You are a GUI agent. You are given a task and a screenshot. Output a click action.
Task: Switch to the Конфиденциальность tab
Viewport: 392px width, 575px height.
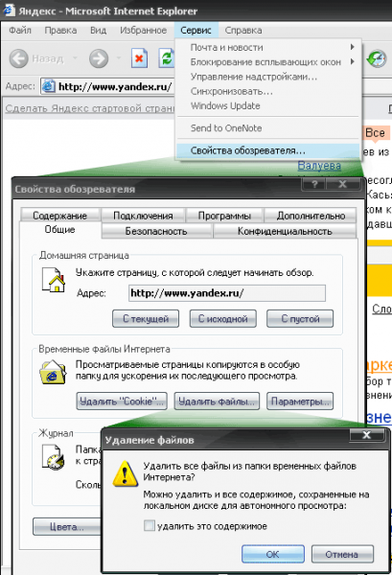tap(285, 231)
